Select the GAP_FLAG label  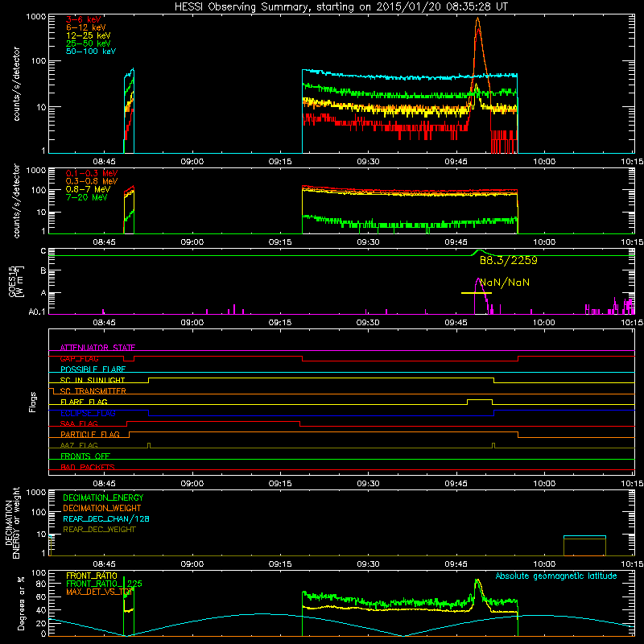[x=79, y=358]
